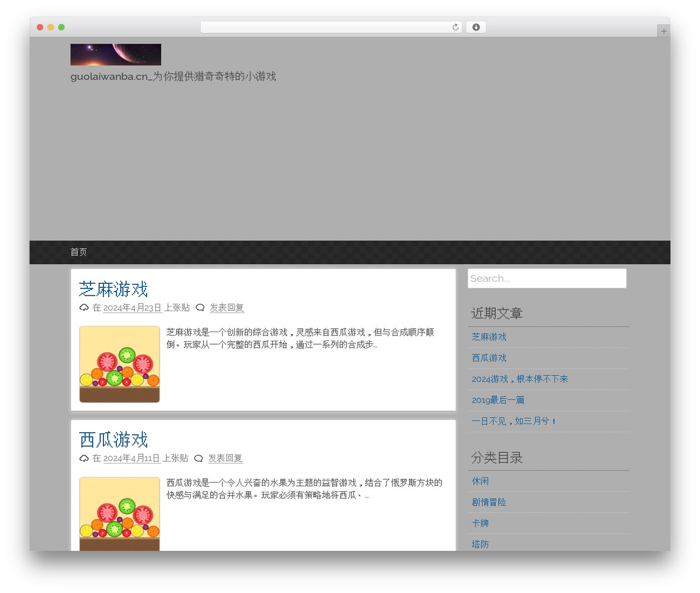
Task: Click fruit thumbnail of 芝麻游戏 post
Action: 120,364
